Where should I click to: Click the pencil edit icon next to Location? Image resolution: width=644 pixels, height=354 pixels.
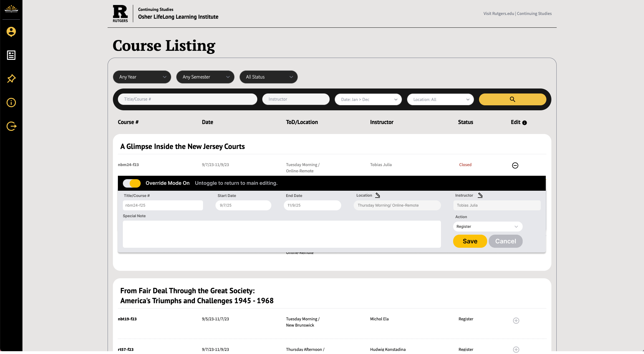(378, 195)
